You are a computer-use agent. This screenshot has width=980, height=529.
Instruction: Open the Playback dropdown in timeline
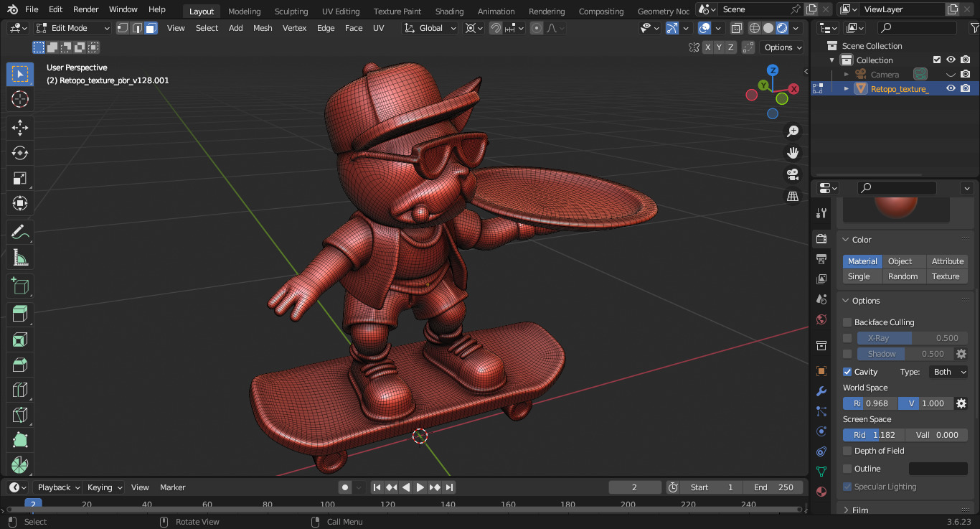pos(58,487)
